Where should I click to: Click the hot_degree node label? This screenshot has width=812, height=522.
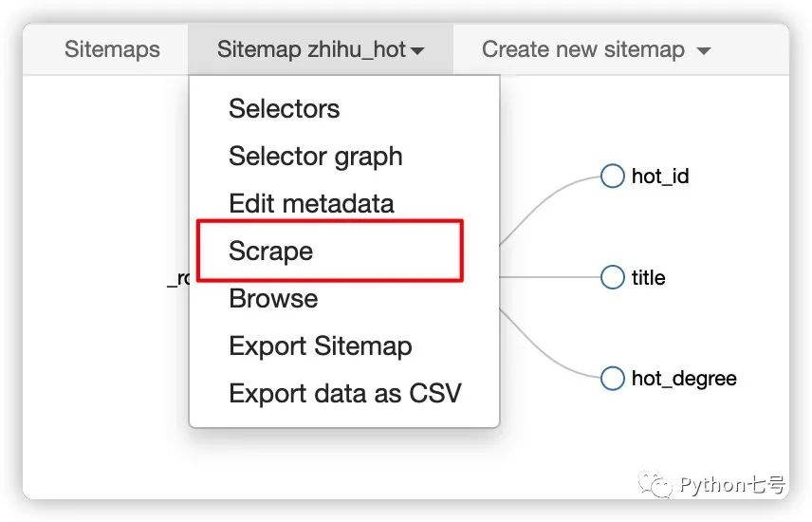pyautogui.click(x=684, y=379)
